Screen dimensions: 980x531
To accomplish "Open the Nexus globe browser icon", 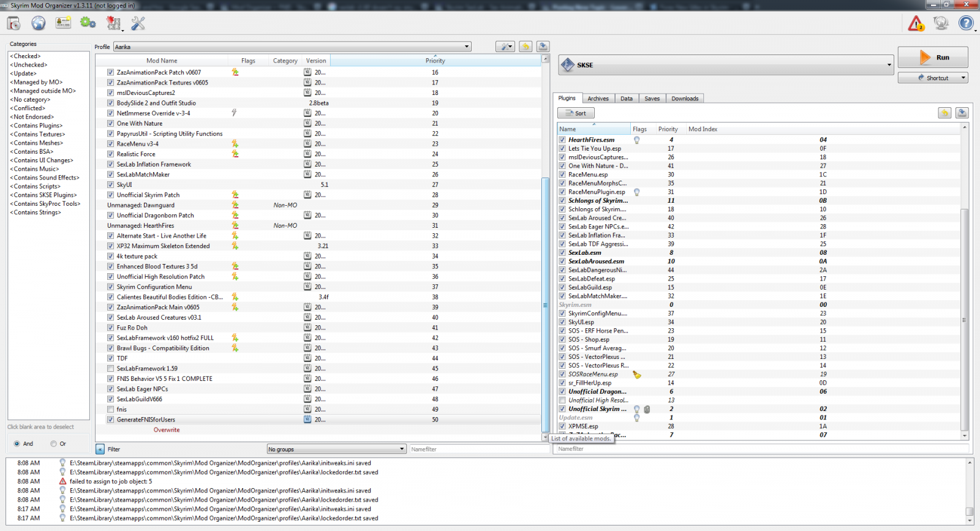I will (39, 23).
